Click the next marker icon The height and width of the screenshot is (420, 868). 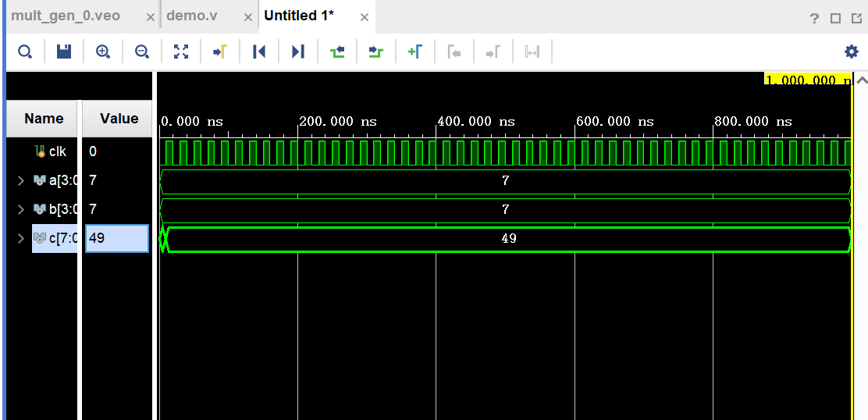[x=493, y=52]
